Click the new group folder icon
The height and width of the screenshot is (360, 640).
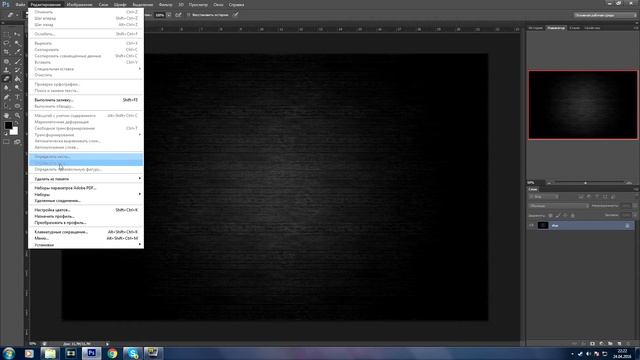(x=610, y=344)
